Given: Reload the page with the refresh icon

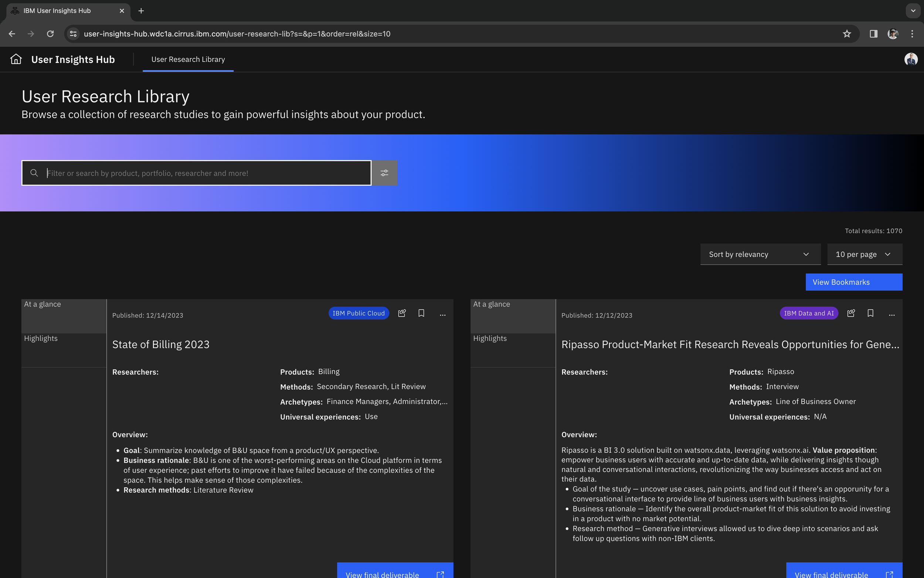Looking at the screenshot, I should 50,34.
